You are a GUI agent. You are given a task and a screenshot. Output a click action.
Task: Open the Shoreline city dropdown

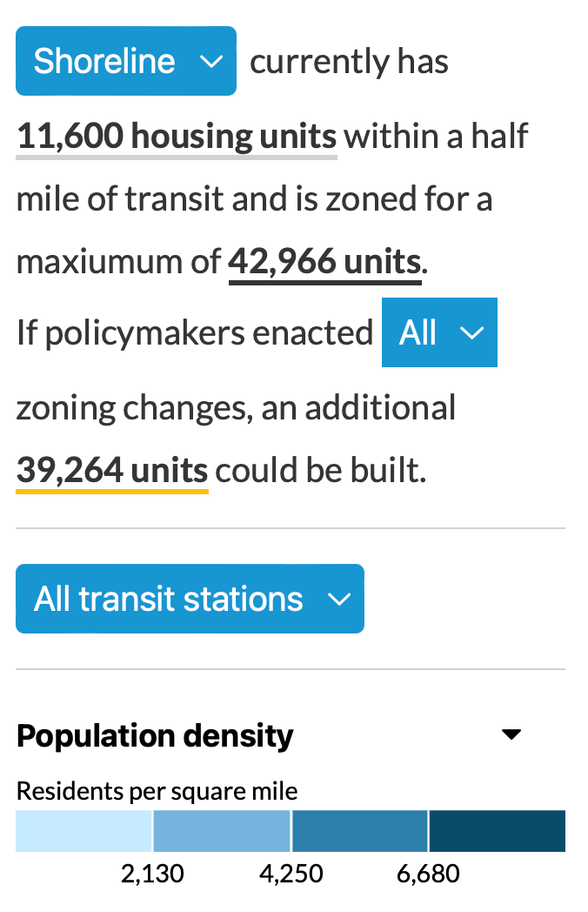tap(125, 61)
